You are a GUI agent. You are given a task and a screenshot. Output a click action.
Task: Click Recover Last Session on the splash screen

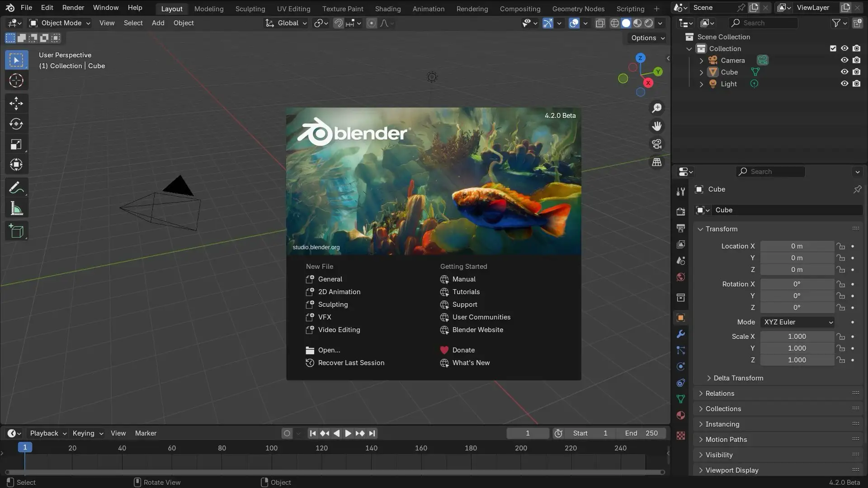pos(351,362)
